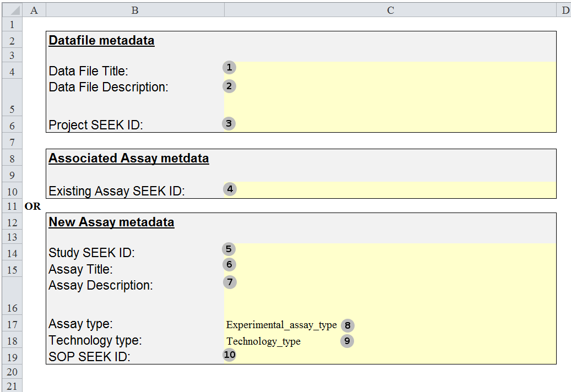Viewport: 571px width, 392px height.
Task: Click marker 1 next to Data File Title
Action: (229, 67)
